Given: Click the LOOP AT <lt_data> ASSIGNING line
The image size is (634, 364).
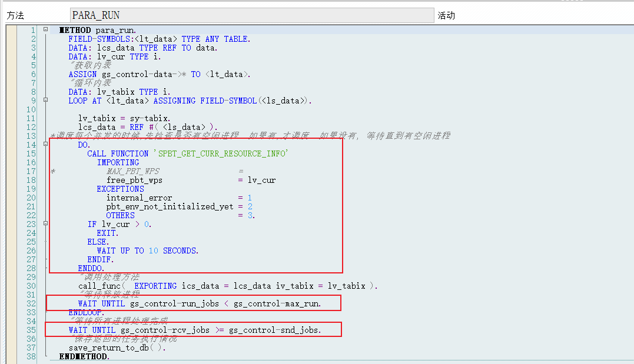Looking at the screenshot, I should click(190, 101).
